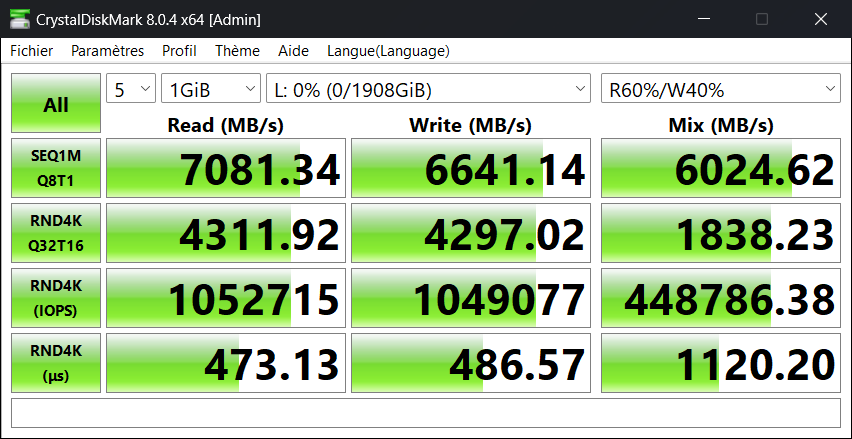Open the Thème menu
Viewport: 852px width, 439px height.
(237, 51)
